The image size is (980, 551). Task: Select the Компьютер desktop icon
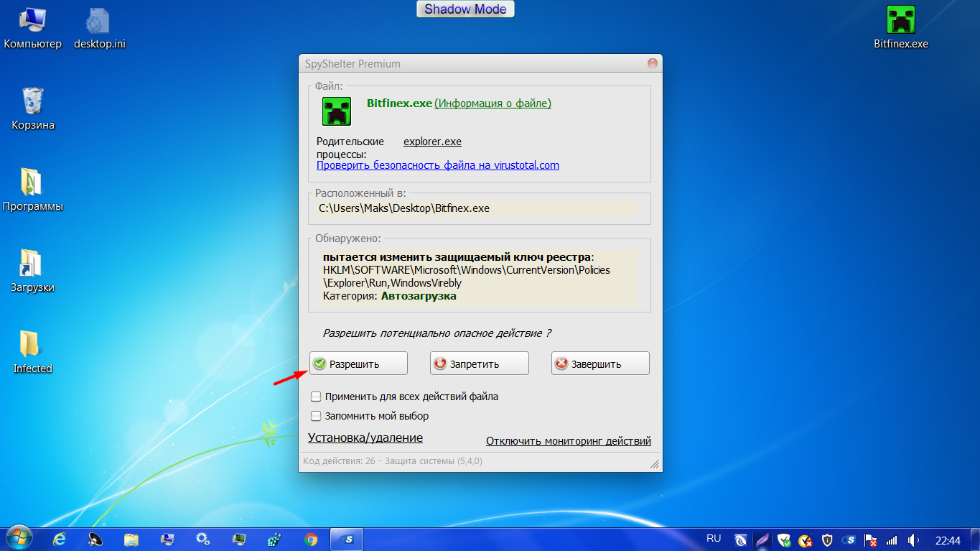33,27
